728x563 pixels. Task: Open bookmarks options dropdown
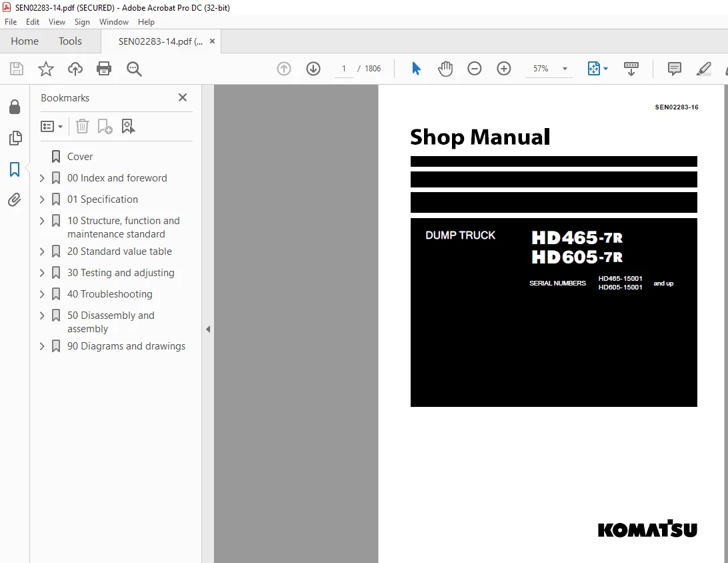pyautogui.click(x=51, y=126)
